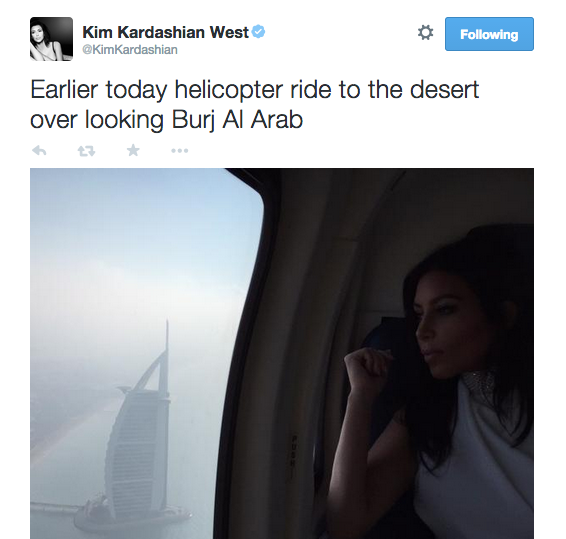
Task: Open the gear settings icon beside Following
Action: (x=425, y=33)
